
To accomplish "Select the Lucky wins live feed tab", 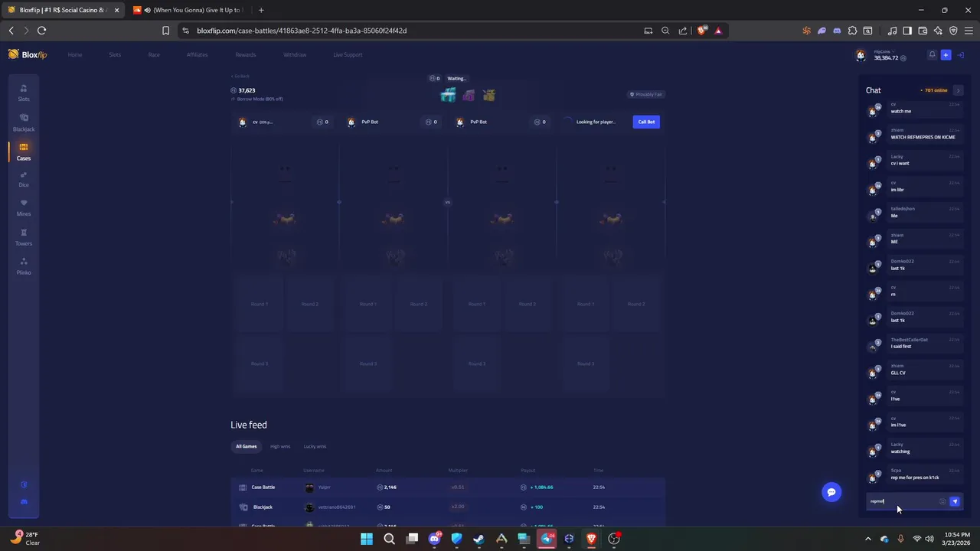I will tap(315, 446).
